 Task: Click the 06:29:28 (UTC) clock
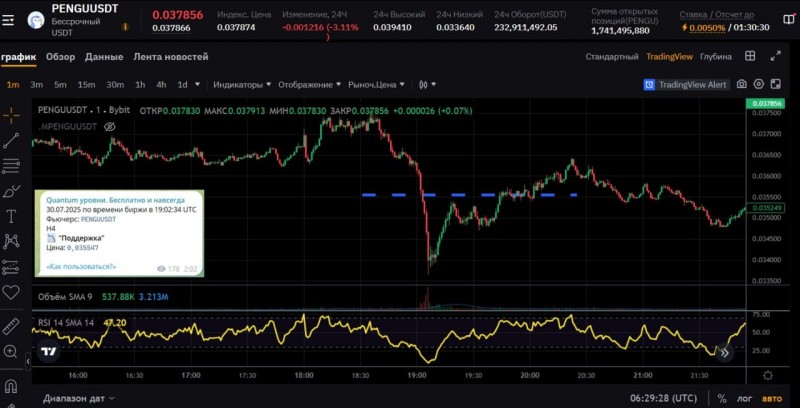pyautogui.click(x=663, y=398)
